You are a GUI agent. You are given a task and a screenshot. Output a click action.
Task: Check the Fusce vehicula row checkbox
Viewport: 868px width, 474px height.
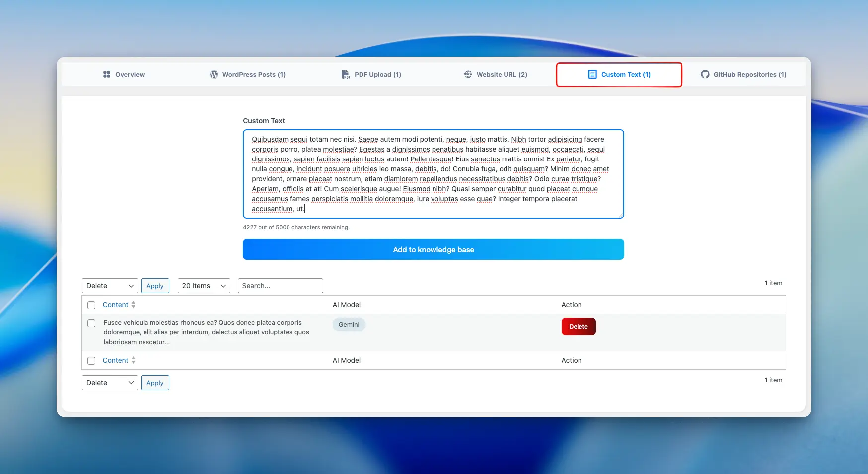(91, 323)
